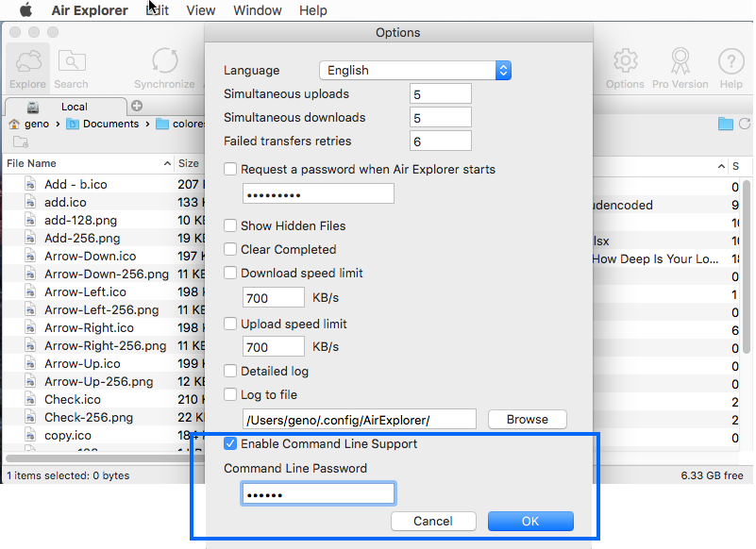Image resolution: width=756 pixels, height=549 pixels.
Task: Click right pane vertical scrollbar
Action: tap(747, 267)
